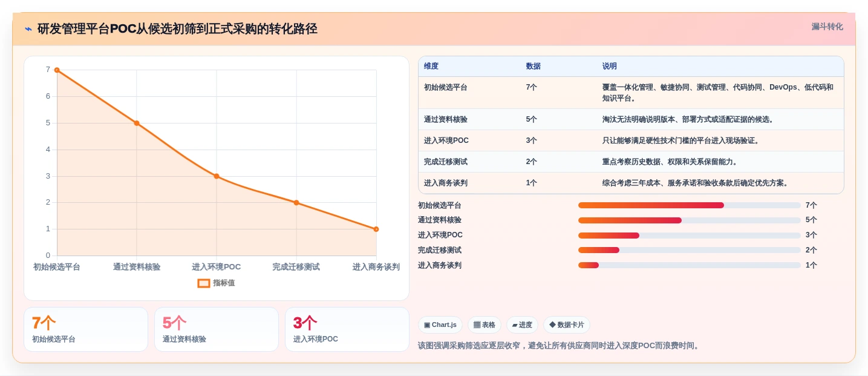
Task: Click the 完成迁移测试 progress bar
Action: 690,250
